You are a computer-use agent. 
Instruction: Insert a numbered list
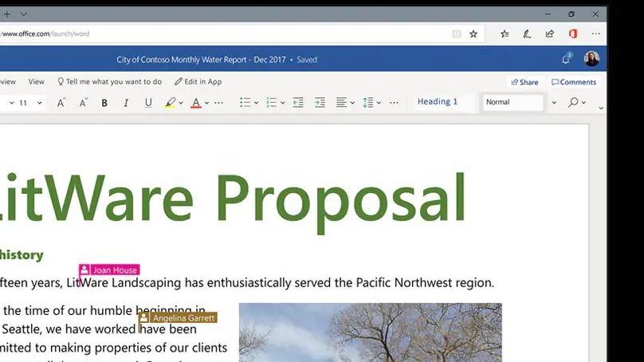(272, 102)
